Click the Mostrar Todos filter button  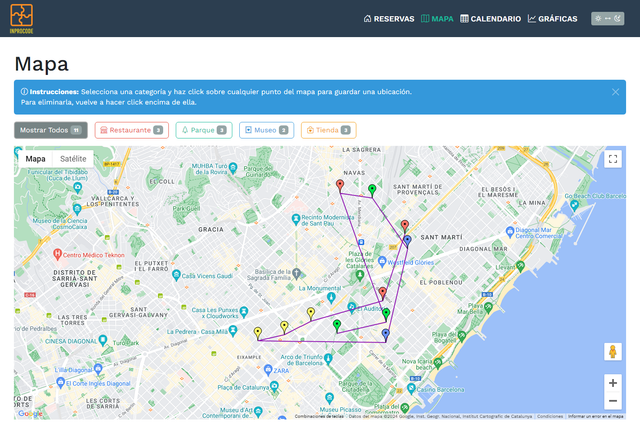[51, 130]
